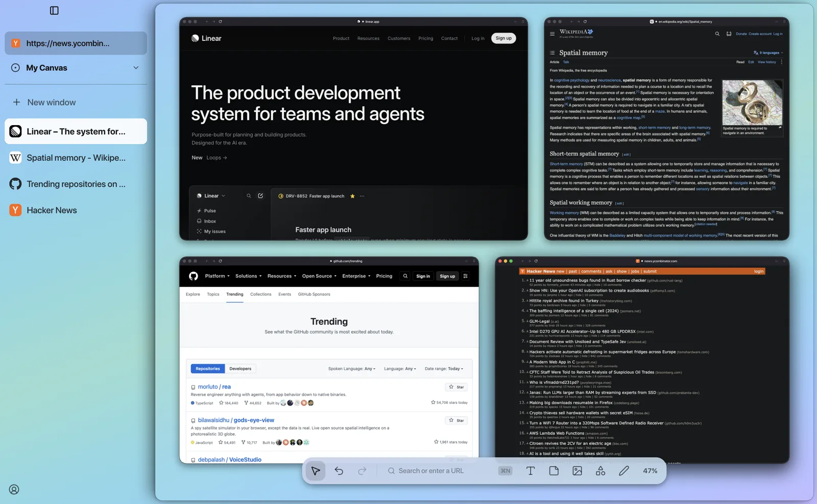Open the Platform dropdown in GitHub nav
The width and height of the screenshot is (817, 504).
(x=217, y=276)
